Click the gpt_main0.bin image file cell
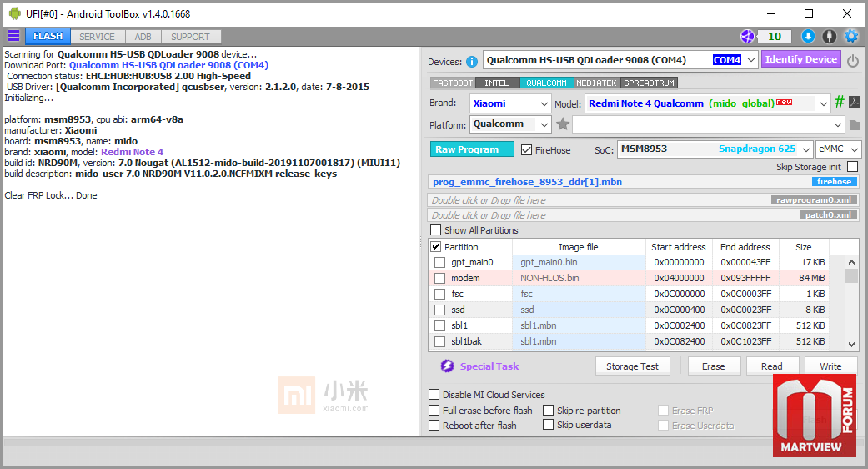 [x=579, y=262]
